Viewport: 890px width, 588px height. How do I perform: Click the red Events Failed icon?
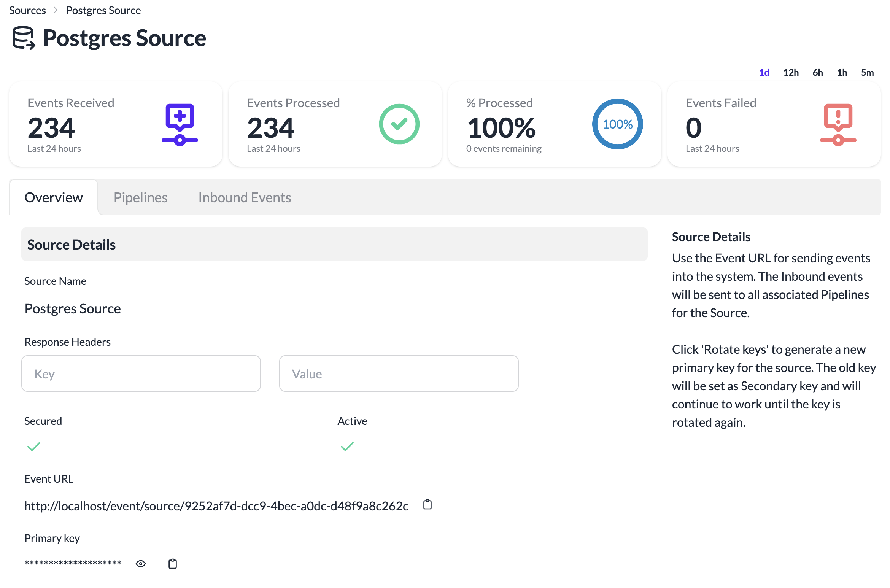[x=838, y=124]
